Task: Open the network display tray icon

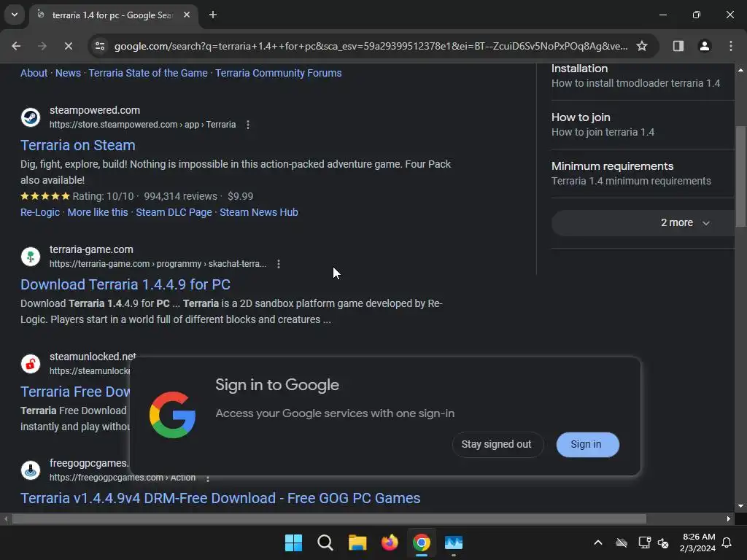Action: (x=644, y=542)
